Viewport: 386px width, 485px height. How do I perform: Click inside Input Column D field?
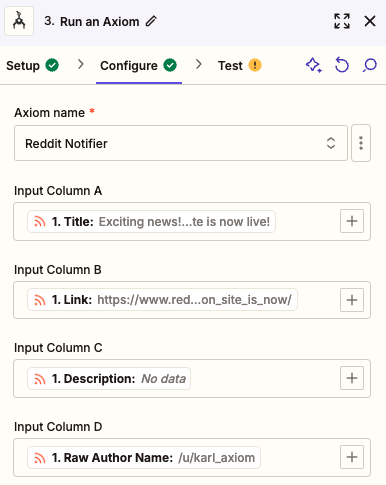click(192, 457)
